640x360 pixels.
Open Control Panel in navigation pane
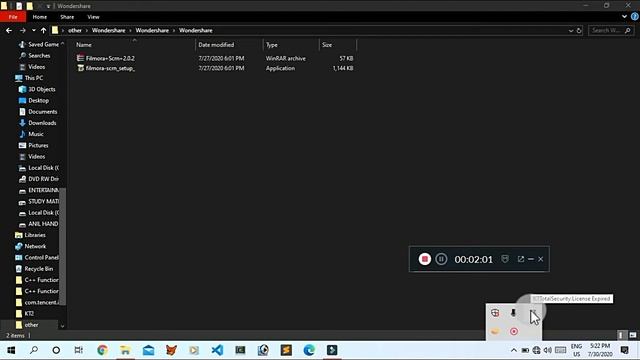[37, 258]
